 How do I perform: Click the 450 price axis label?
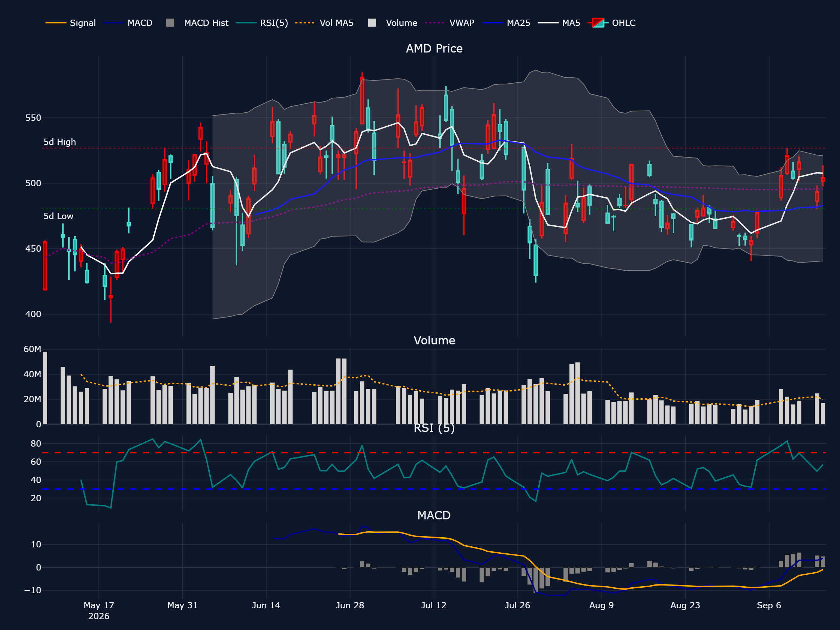33,249
